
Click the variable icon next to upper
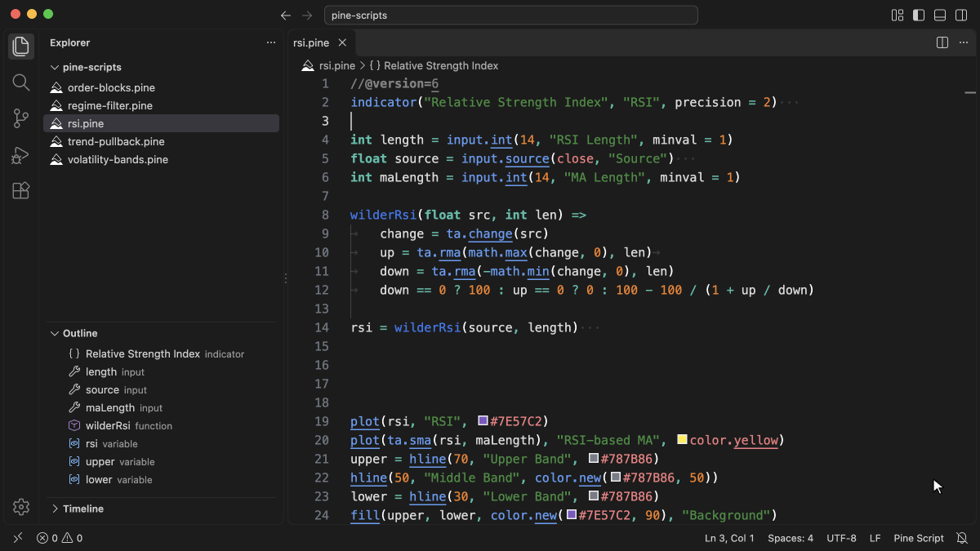(x=74, y=461)
